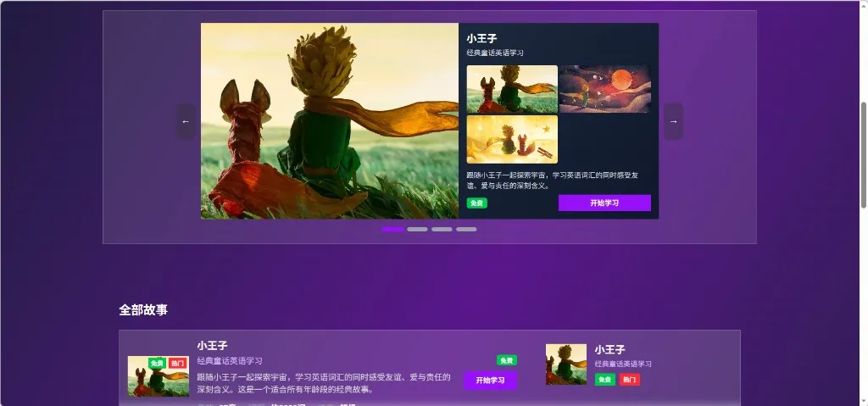Click the 免费 tag in the carousel panel
The image size is (868, 406).
point(476,203)
